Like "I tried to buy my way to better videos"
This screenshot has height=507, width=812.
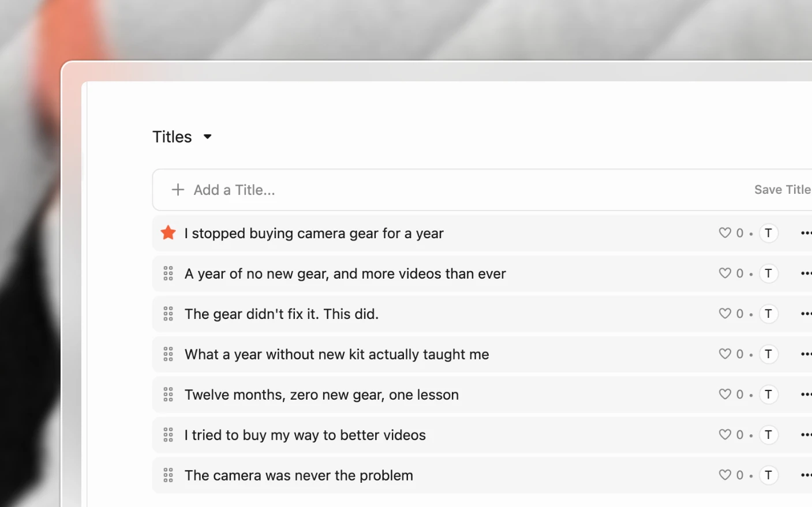725,435
